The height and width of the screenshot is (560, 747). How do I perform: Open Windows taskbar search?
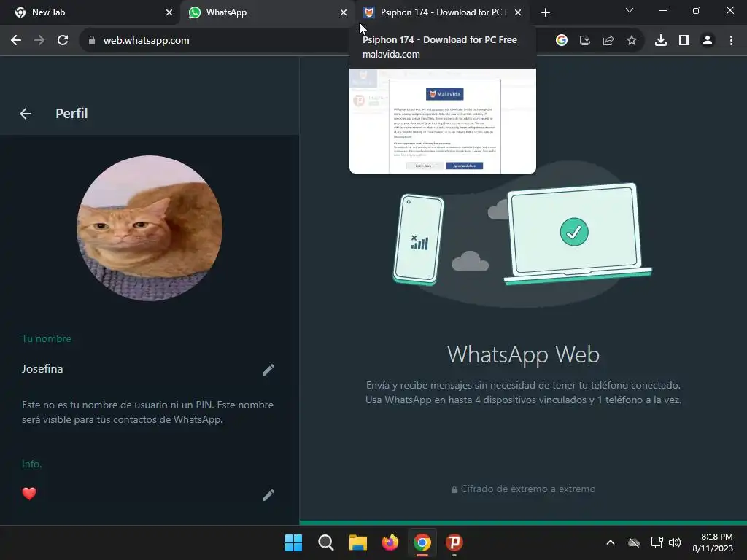pyautogui.click(x=326, y=542)
